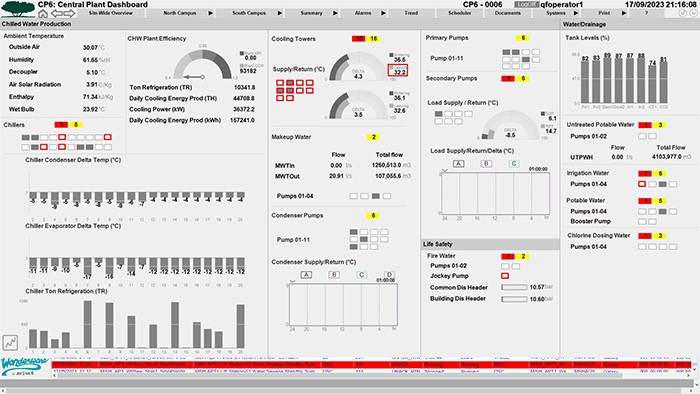Select the red alarm row in alarm list
This screenshot has height=394, width=700.
pos(371,365)
